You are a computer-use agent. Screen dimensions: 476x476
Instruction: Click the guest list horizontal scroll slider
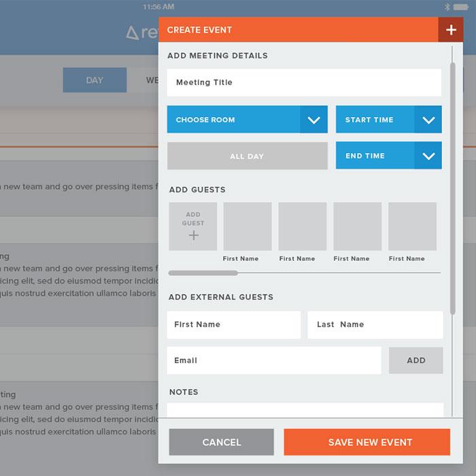coord(203,273)
